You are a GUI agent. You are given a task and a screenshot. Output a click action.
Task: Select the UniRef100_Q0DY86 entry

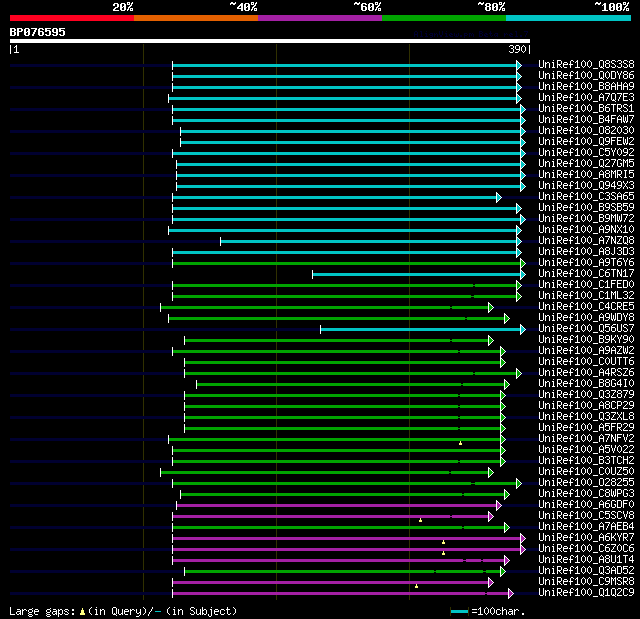586,75
